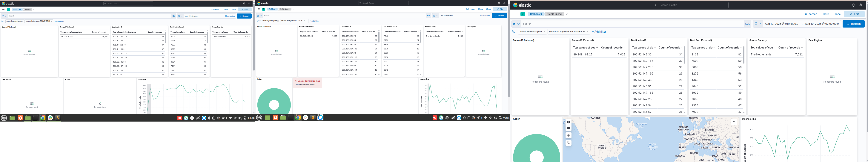Refresh the Traffic Spring dashboard
868x162 pixels.
853,24
